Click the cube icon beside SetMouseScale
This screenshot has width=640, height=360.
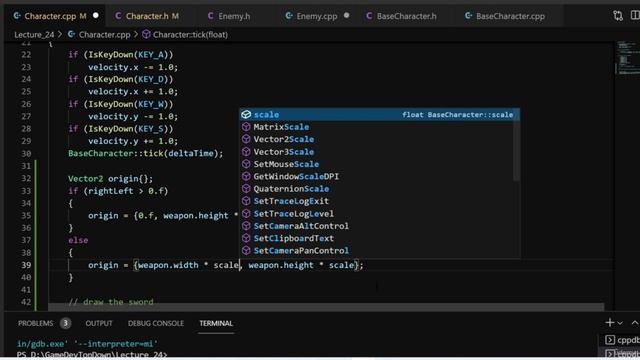246,164
